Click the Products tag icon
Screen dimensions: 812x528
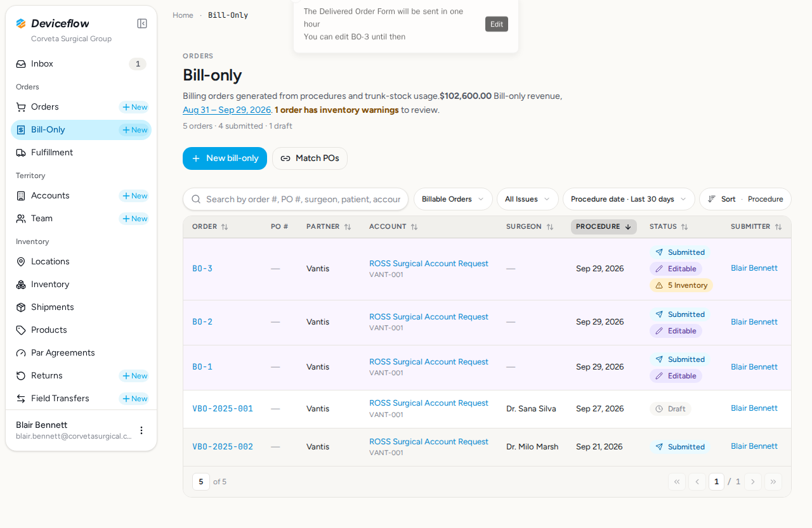pos(21,330)
